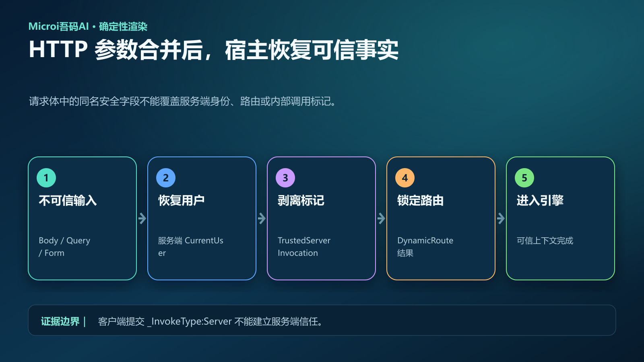Click the arrow between 锁定路由 and 进入引擎

pos(501,218)
